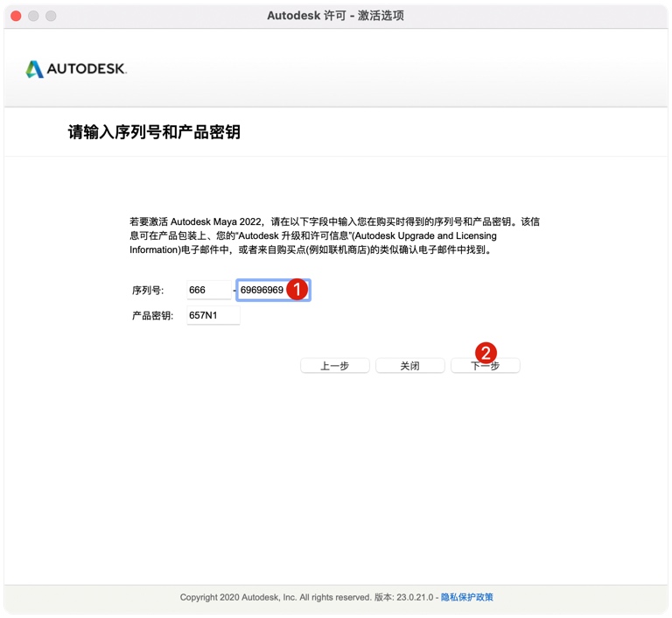
Task: Focus the serial number prefix field showing 666
Action: [208, 290]
